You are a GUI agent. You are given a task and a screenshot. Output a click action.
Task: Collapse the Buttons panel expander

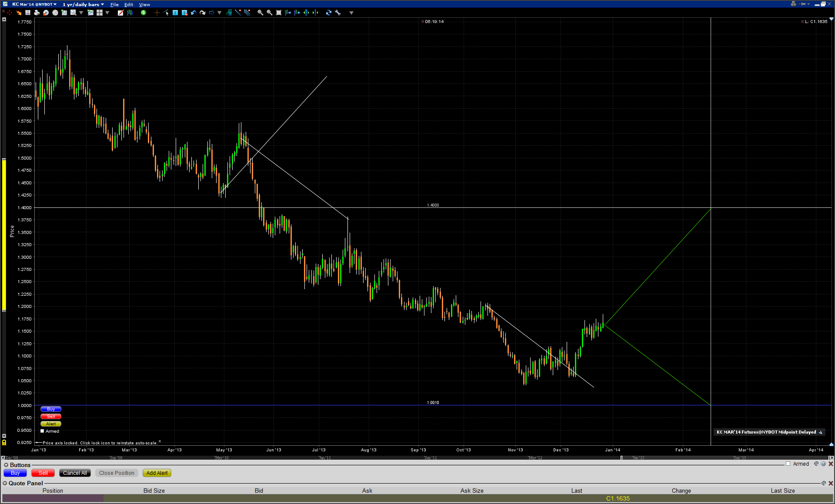click(x=6, y=465)
